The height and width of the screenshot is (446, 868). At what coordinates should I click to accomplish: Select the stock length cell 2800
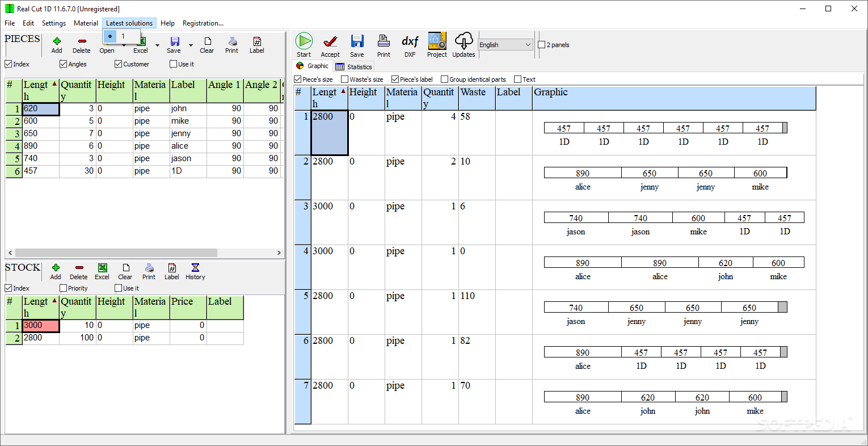point(41,338)
